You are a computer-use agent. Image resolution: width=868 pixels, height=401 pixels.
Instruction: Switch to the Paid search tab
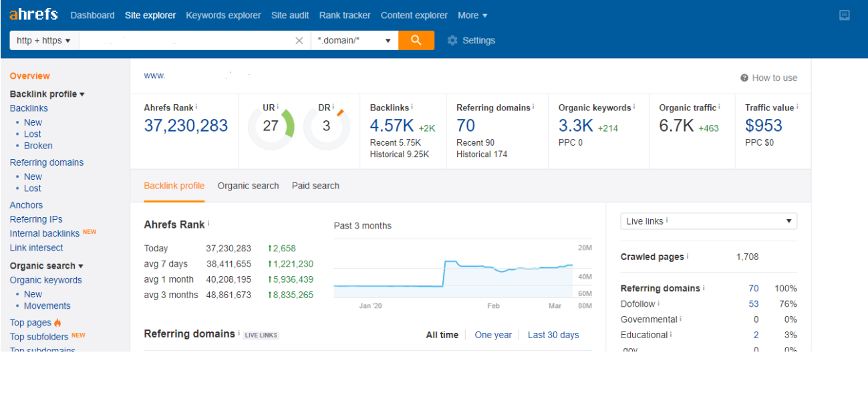click(315, 186)
